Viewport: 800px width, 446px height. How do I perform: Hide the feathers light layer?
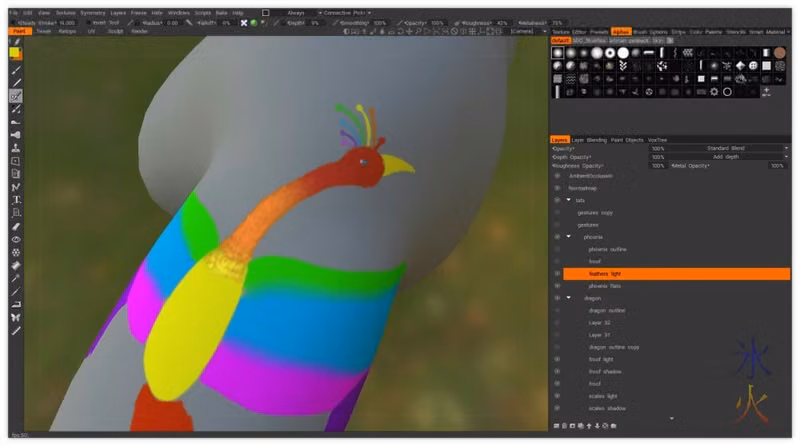click(557, 274)
